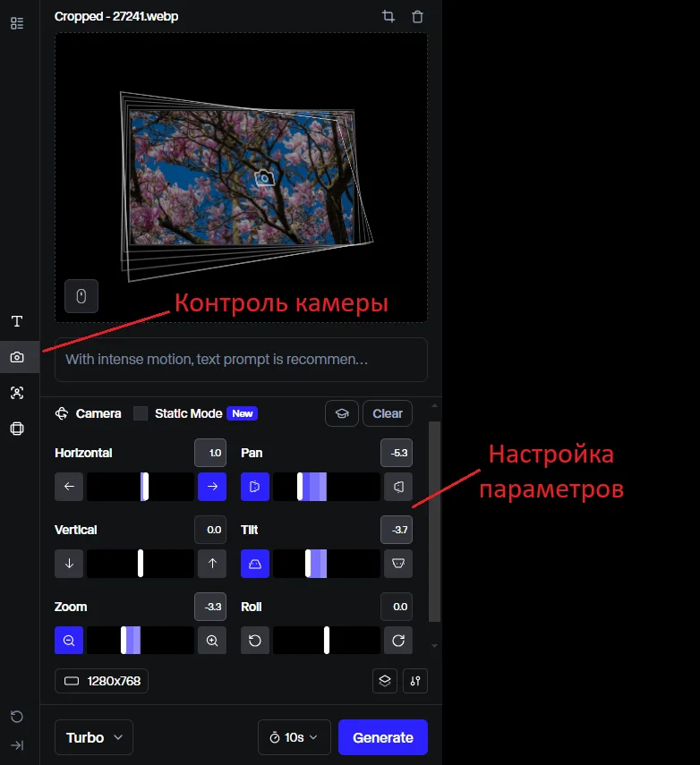Image resolution: width=700 pixels, height=765 pixels.
Task: Open the tutorial graduation cap button
Action: click(341, 413)
